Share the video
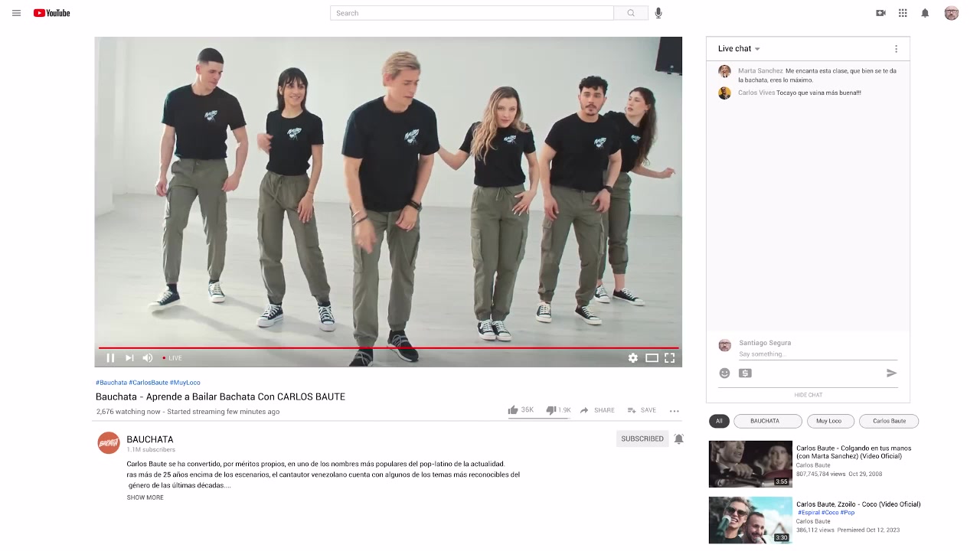This screenshot has width=980, height=551. point(597,410)
